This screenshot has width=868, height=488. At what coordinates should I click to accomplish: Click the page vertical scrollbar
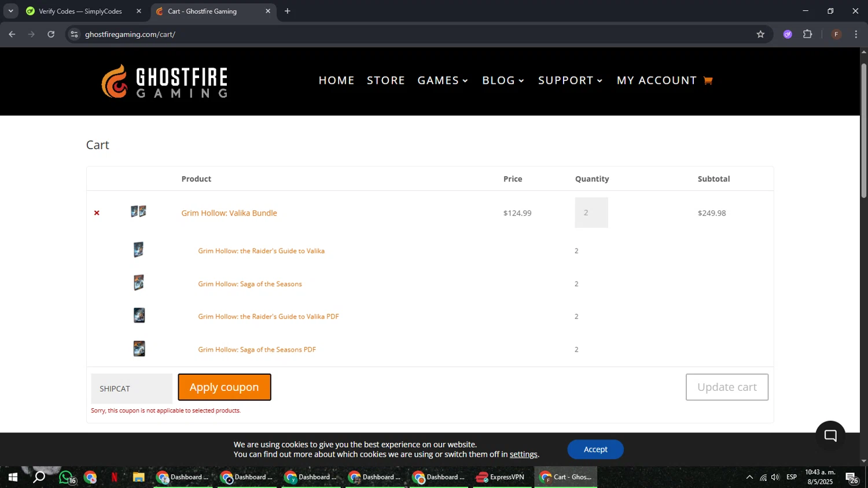point(864,130)
